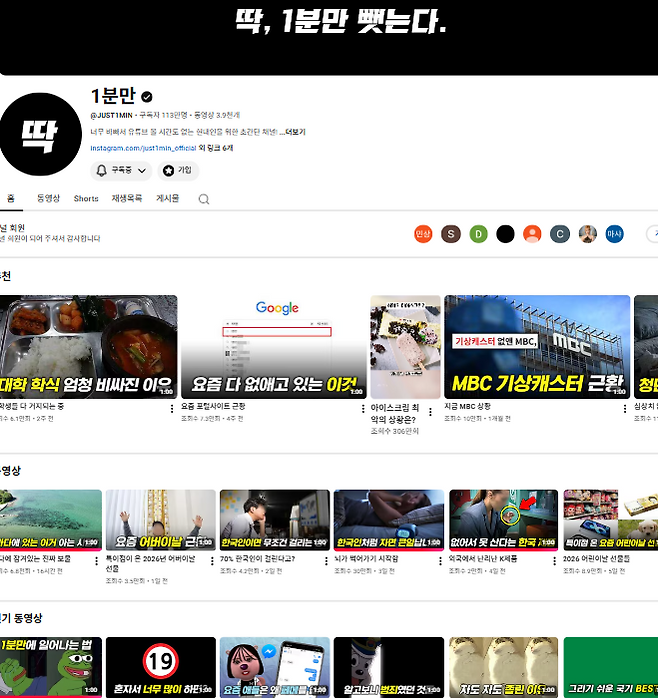Expand the 구독중 chevron dropdown
This screenshot has width=658, height=698.
pos(142,171)
